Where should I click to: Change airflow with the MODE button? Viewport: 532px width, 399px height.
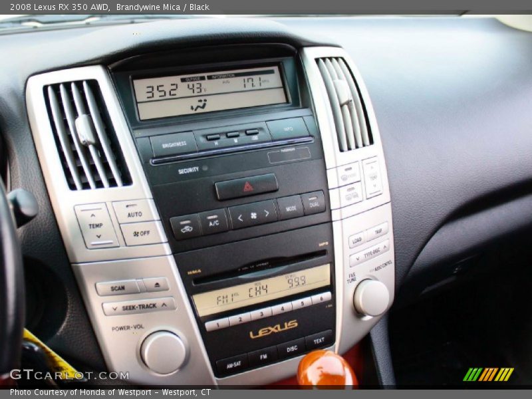[x=291, y=208]
